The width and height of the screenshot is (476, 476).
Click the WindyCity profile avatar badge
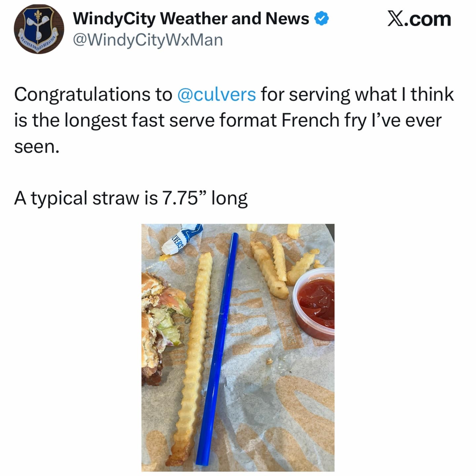(x=39, y=29)
